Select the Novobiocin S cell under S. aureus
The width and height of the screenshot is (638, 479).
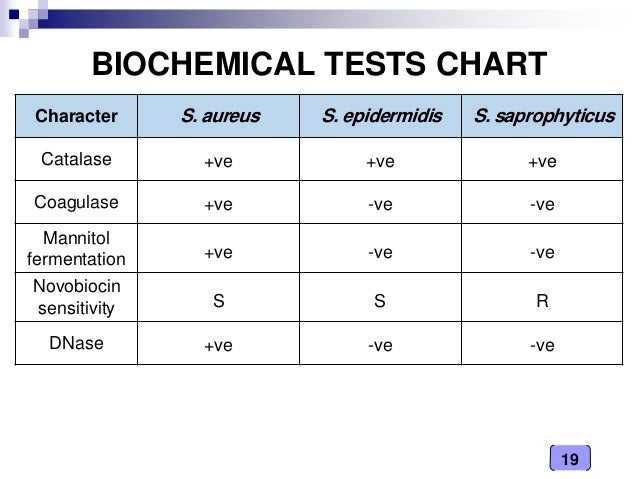(x=218, y=301)
